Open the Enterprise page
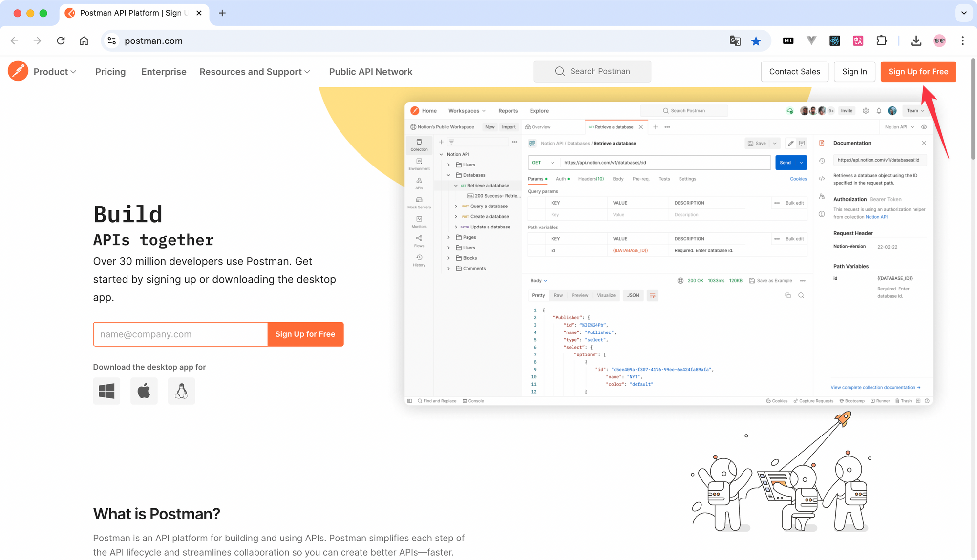 point(164,72)
